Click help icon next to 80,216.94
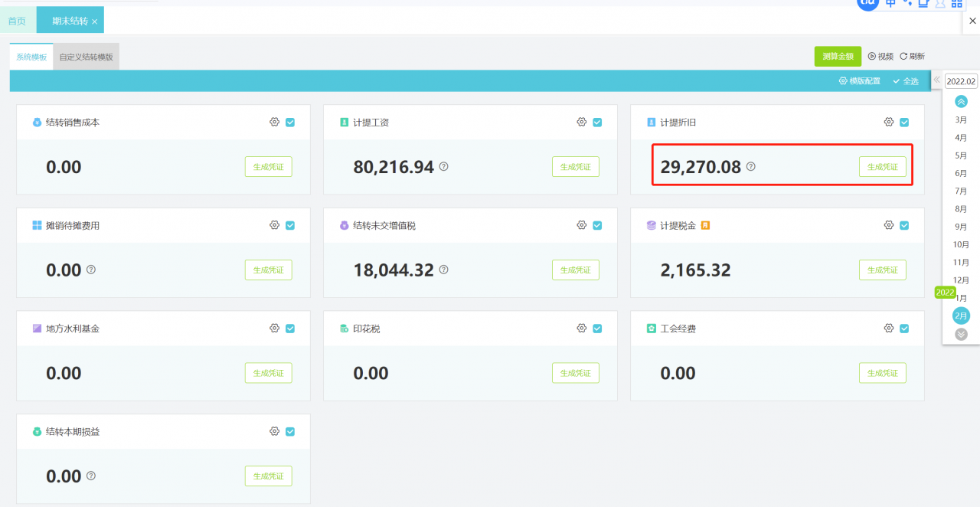The image size is (980, 507). click(444, 167)
